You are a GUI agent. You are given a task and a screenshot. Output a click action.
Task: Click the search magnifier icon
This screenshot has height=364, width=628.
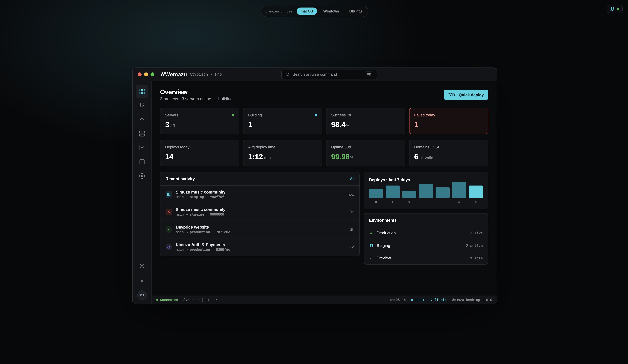pyautogui.click(x=288, y=74)
